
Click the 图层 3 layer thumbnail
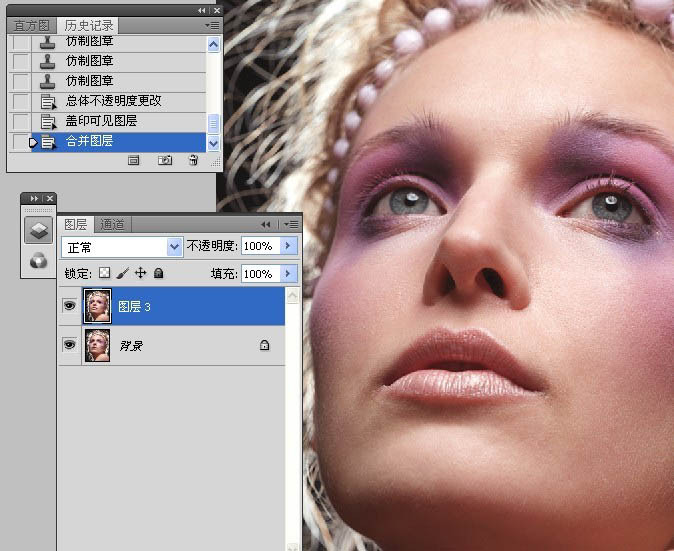click(98, 307)
